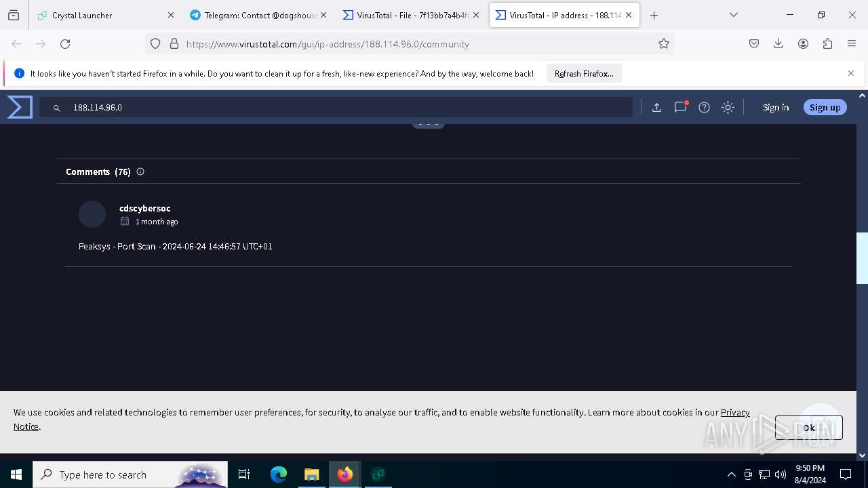Click the taskbar search box
868x488 pixels.
(130, 474)
